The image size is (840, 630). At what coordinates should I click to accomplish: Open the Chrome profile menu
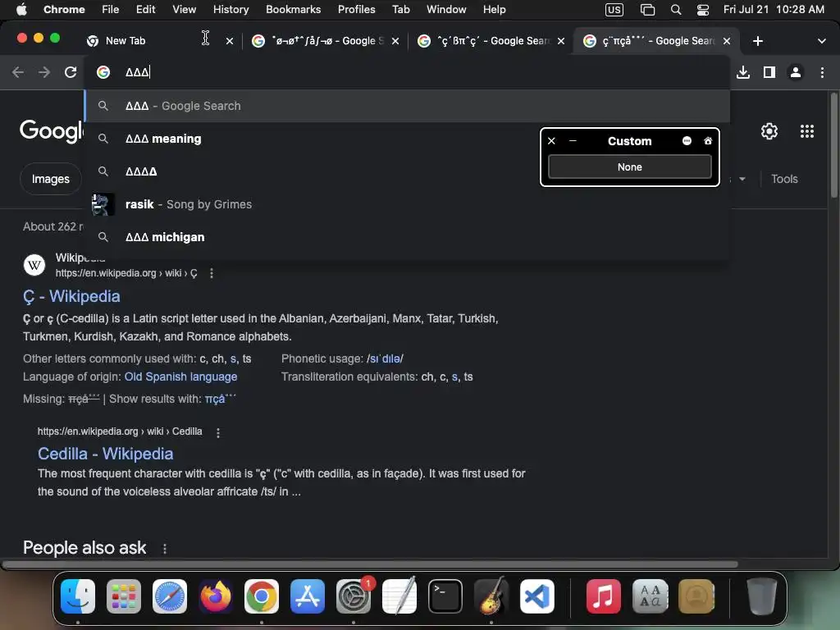coord(796,72)
